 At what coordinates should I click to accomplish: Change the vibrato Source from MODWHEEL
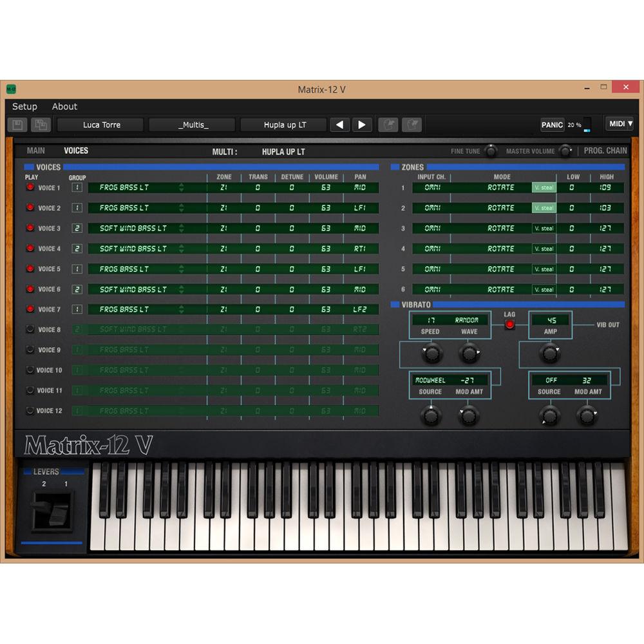tap(430, 379)
